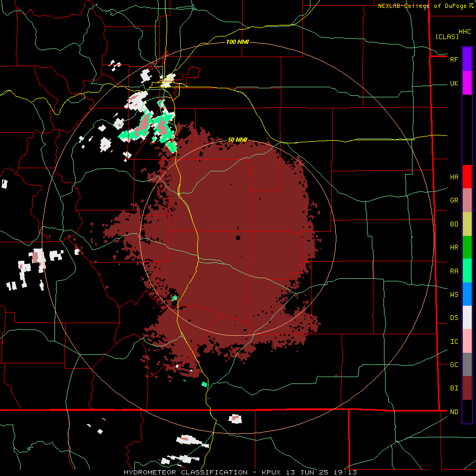Click the 19:13 timestamp
This screenshot has height=476, width=476.
coord(346,472)
